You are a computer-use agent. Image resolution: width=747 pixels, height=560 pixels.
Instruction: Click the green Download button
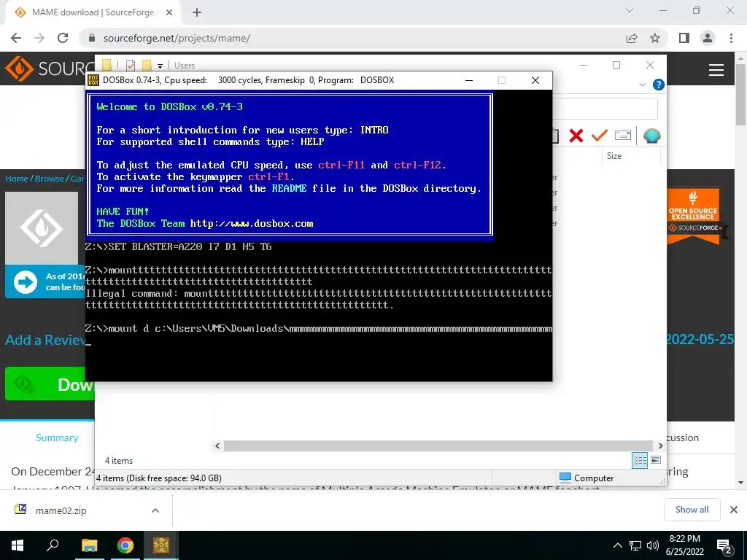50,384
